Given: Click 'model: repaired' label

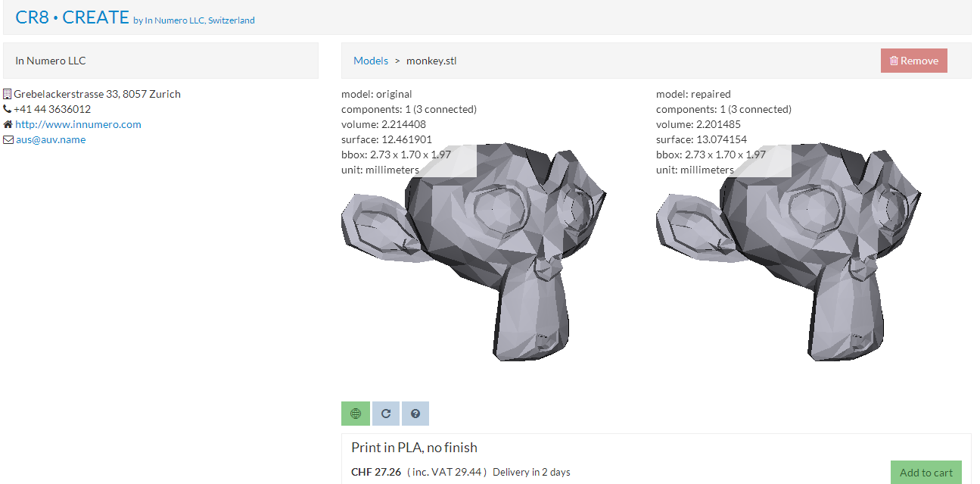Looking at the screenshot, I should tap(693, 94).
